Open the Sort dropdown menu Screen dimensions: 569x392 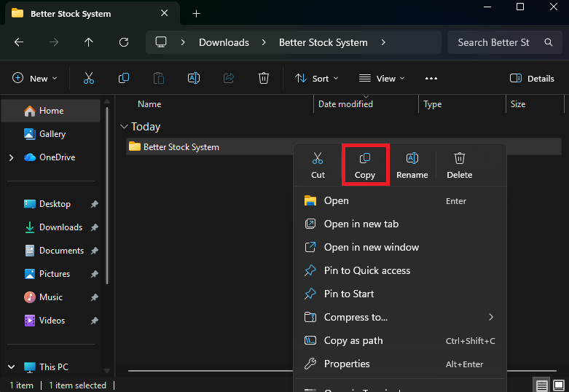point(316,79)
